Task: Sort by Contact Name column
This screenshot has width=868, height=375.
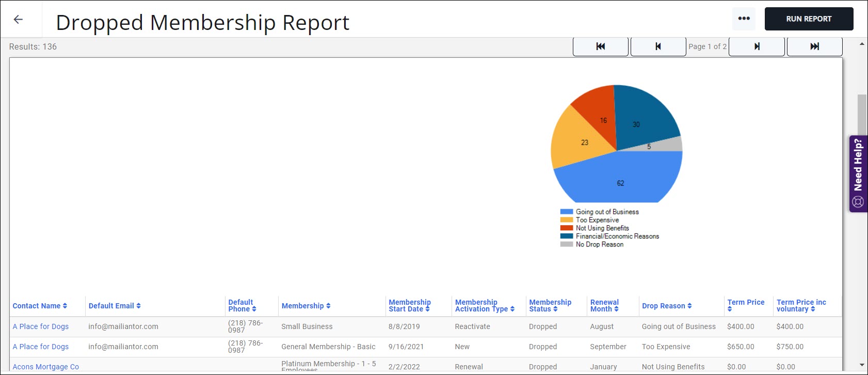Action: [40, 306]
